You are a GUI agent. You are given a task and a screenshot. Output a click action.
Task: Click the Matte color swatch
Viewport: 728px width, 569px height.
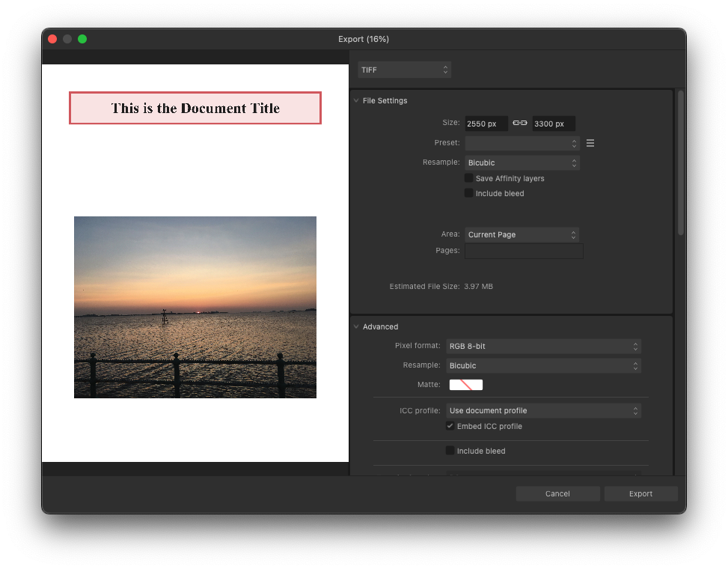465,385
